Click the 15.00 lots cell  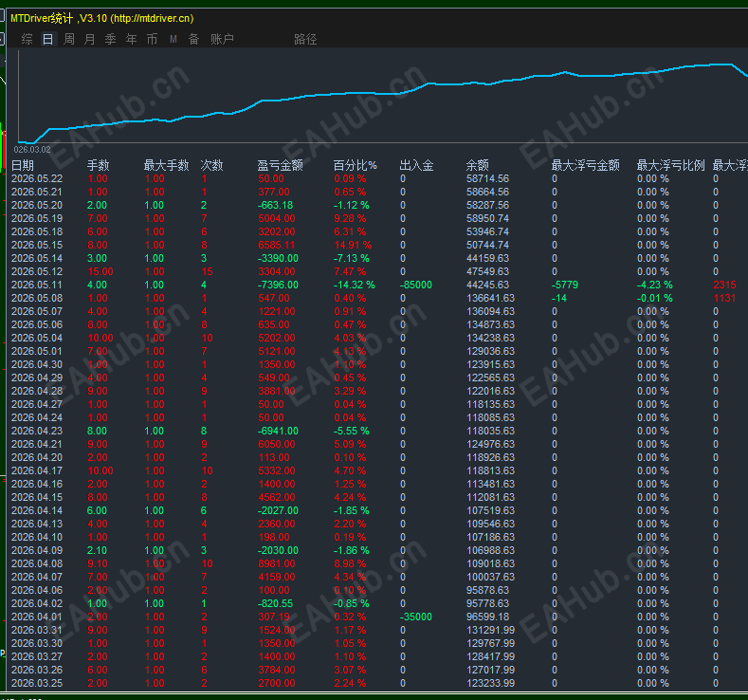point(100,271)
